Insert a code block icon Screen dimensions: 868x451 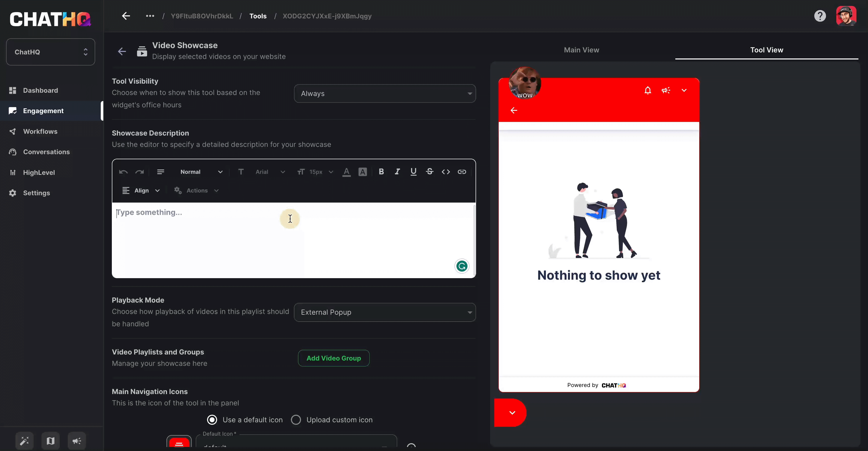click(x=445, y=172)
